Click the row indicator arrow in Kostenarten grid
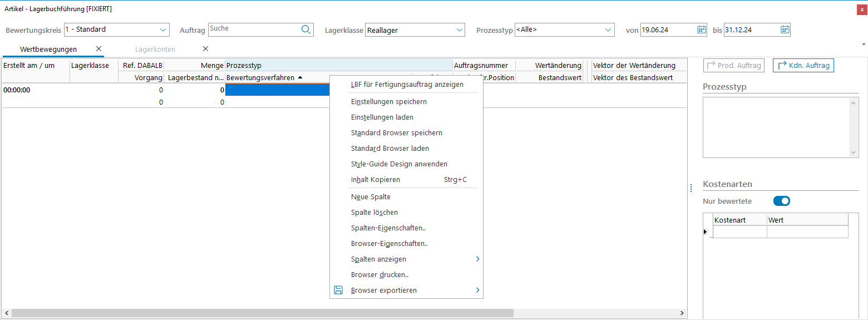The image size is (868, 320). [706, 232]
